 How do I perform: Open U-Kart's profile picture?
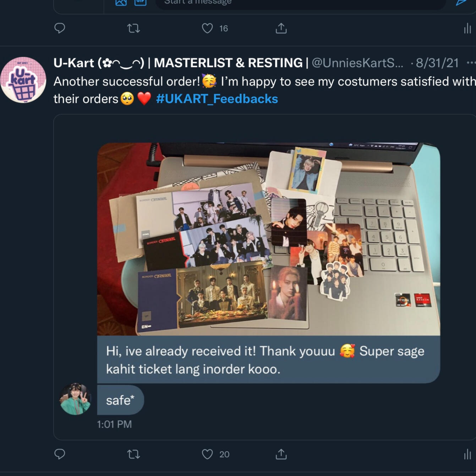pyautogui.click(x=23, y=80)
